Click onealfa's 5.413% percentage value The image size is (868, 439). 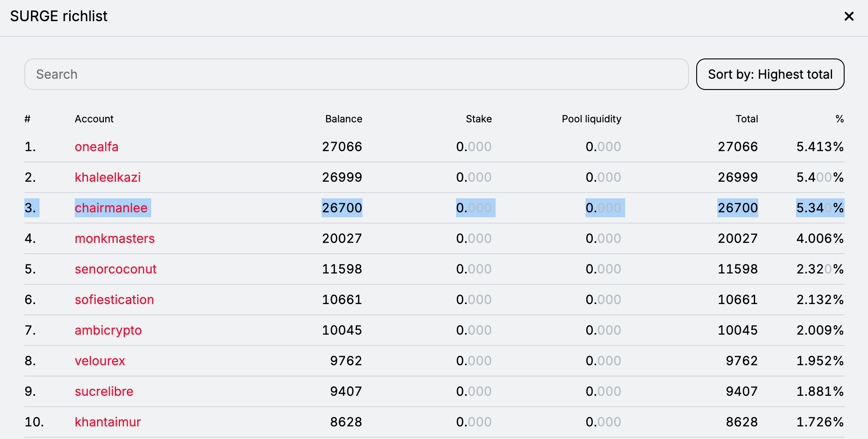click(820, 147)
